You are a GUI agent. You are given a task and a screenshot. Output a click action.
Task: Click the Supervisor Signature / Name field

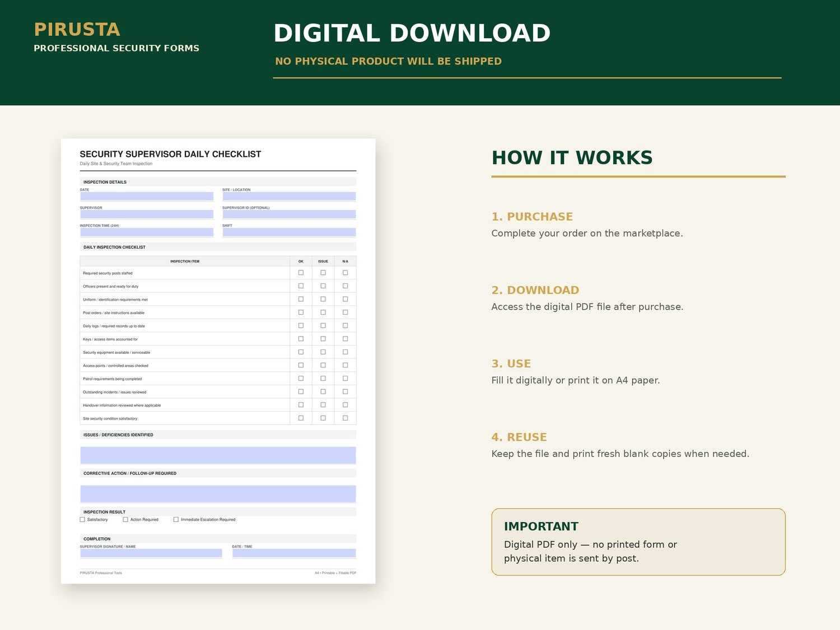151,553
